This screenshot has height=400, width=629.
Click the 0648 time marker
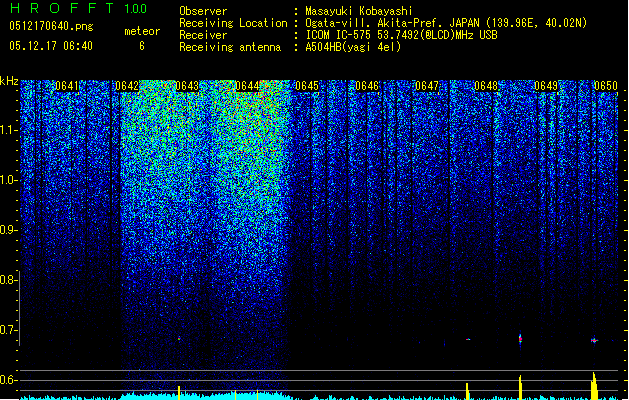point(486,86)
